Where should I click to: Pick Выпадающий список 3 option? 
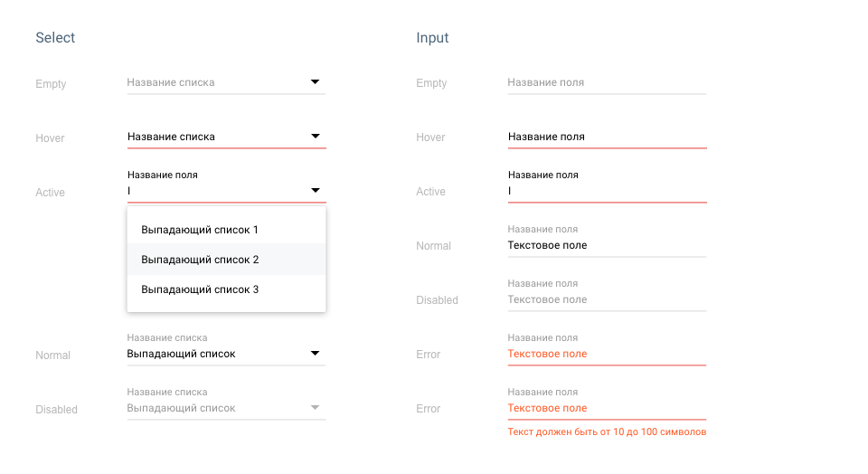click(x=226, y=289)
